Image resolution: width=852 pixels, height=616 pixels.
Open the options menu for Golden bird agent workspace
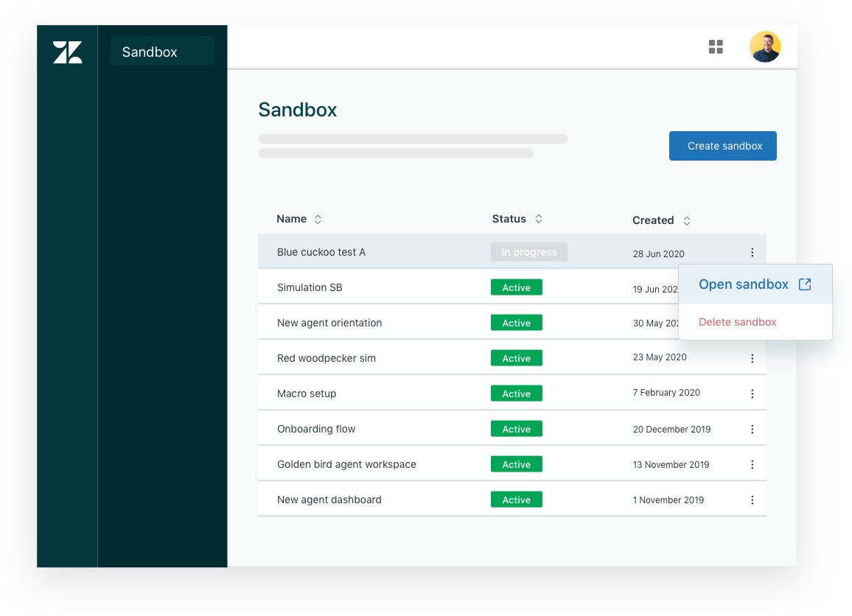753,464
